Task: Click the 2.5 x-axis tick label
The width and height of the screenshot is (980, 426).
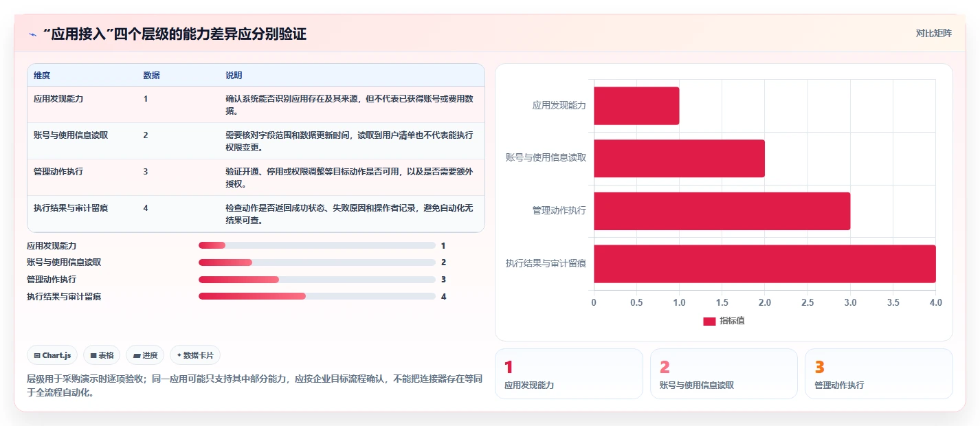Action: point(808,302)
